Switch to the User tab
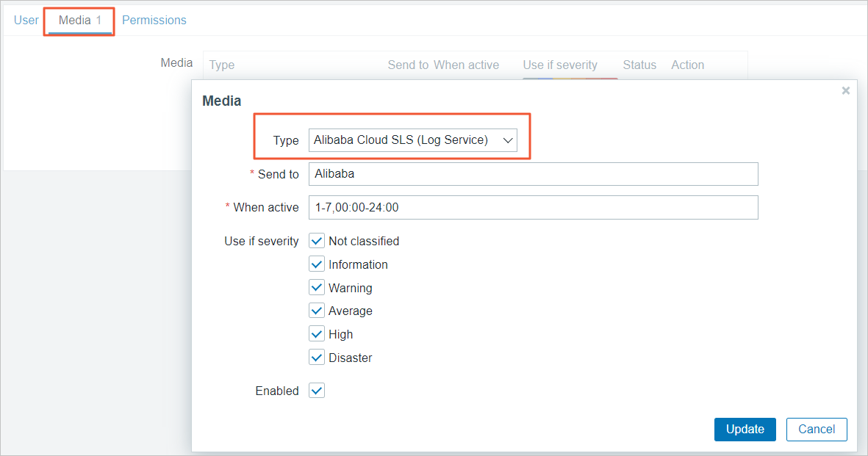 point(26,21)
